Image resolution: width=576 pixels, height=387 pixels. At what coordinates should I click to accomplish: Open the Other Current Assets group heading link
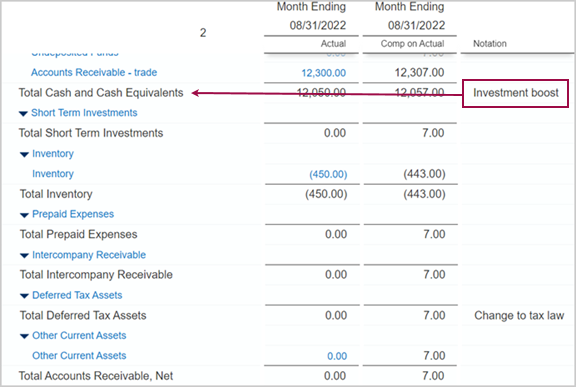79,336
